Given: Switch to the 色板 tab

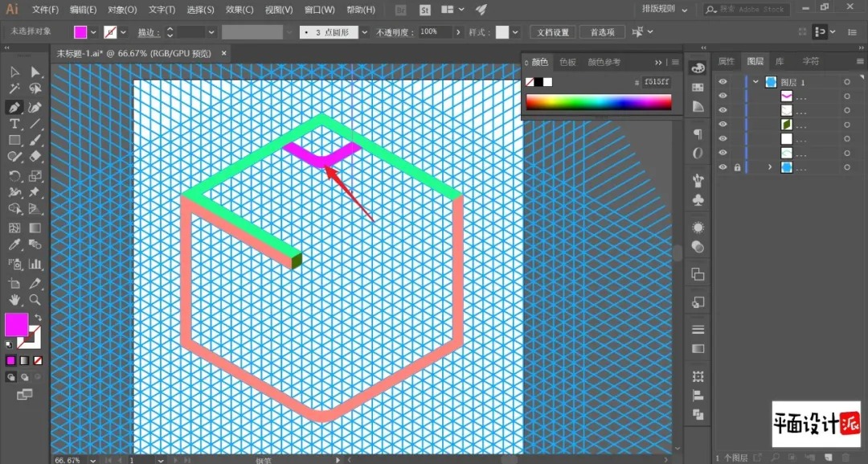Looking at the screenshot, I should [568, 62].
